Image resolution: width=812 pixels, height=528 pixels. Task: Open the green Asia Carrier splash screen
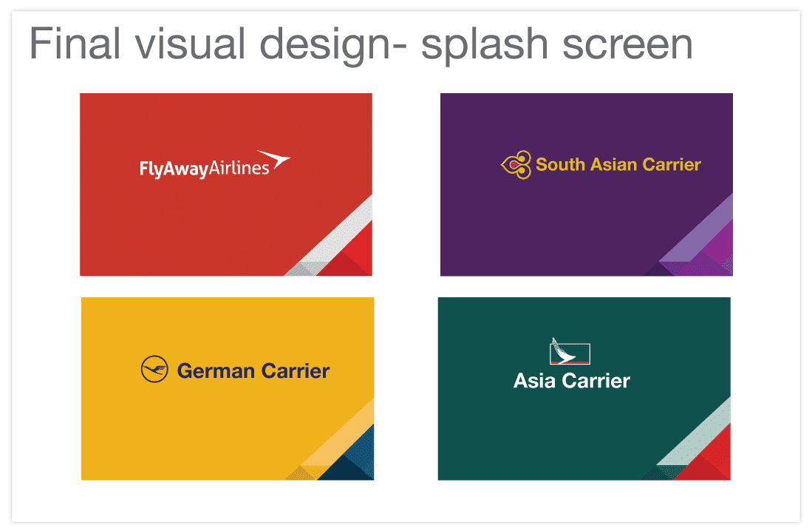point(584,389)
